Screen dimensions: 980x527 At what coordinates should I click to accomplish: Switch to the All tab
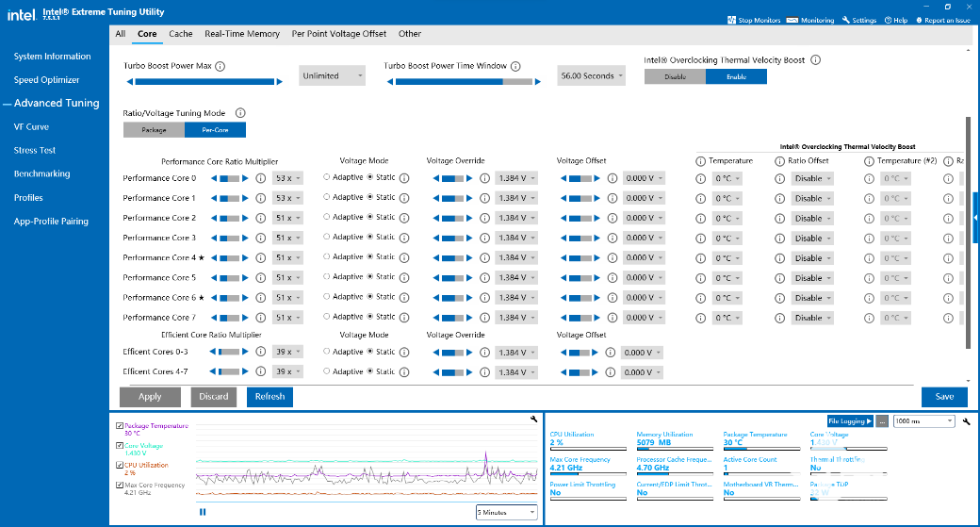tap(121, 34)
